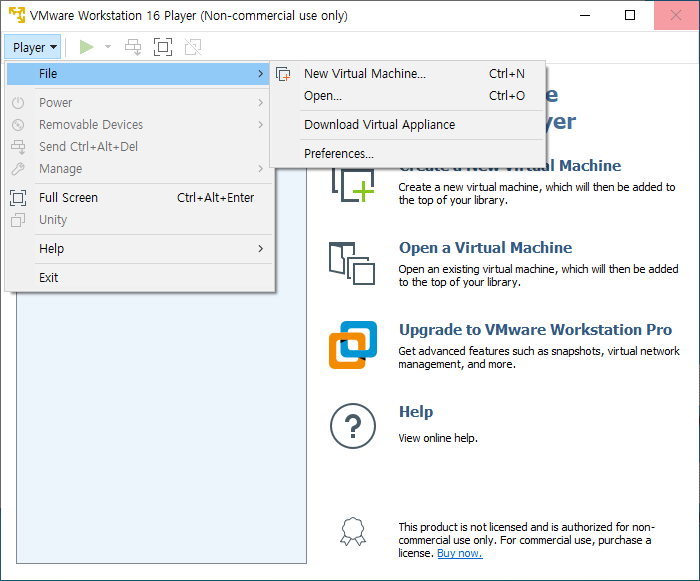
Task: Open Preferences... from File submenu
Action: [x=408, y=154]
